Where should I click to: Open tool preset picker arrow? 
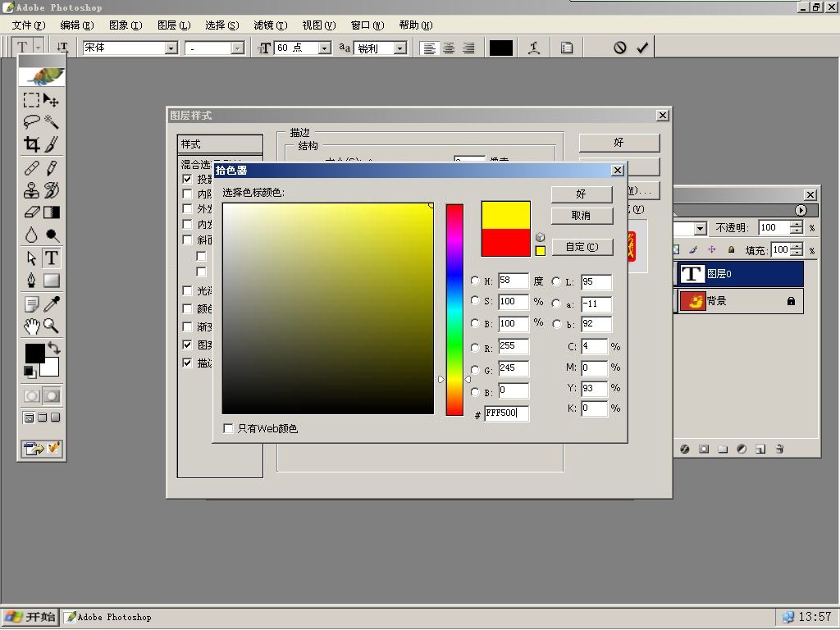(38, 48)
